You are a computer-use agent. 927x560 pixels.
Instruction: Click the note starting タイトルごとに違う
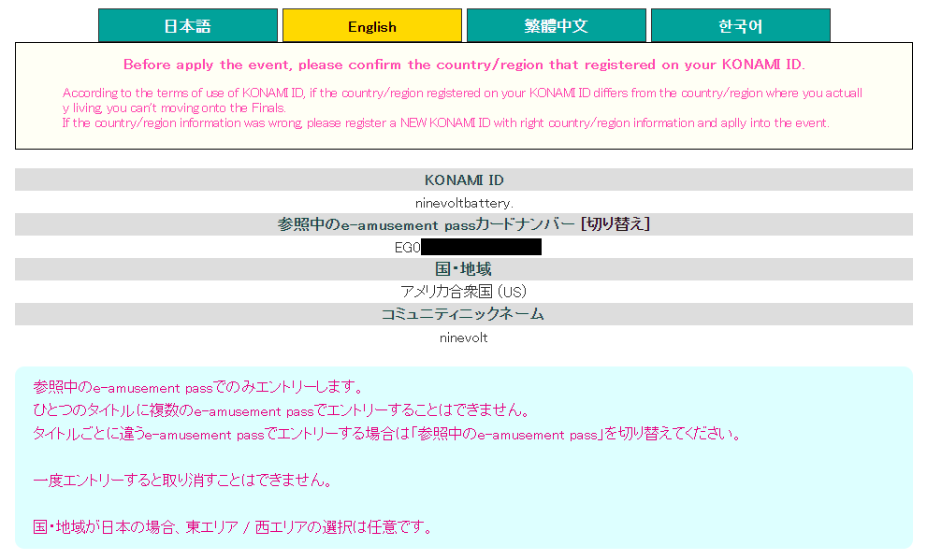click(387, 434)
